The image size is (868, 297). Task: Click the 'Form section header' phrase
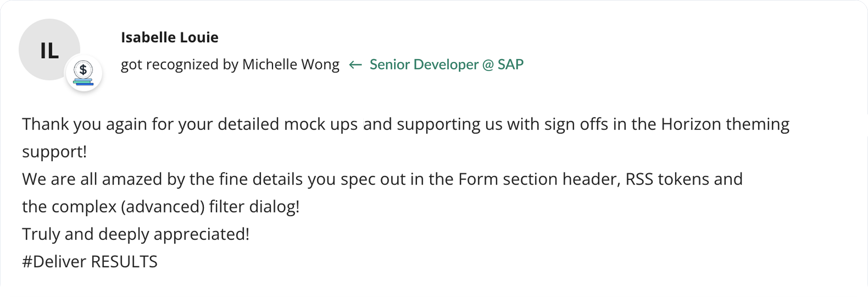(539, 179)
